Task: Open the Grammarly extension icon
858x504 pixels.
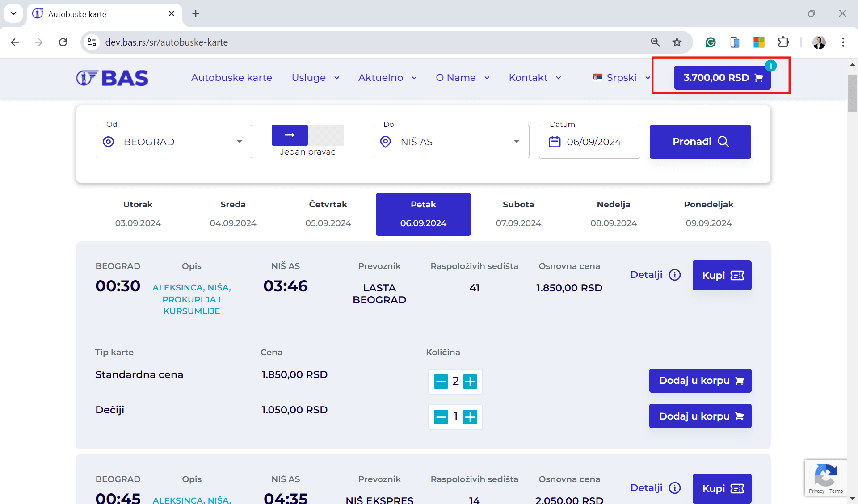Action: [x=711, y=42]
